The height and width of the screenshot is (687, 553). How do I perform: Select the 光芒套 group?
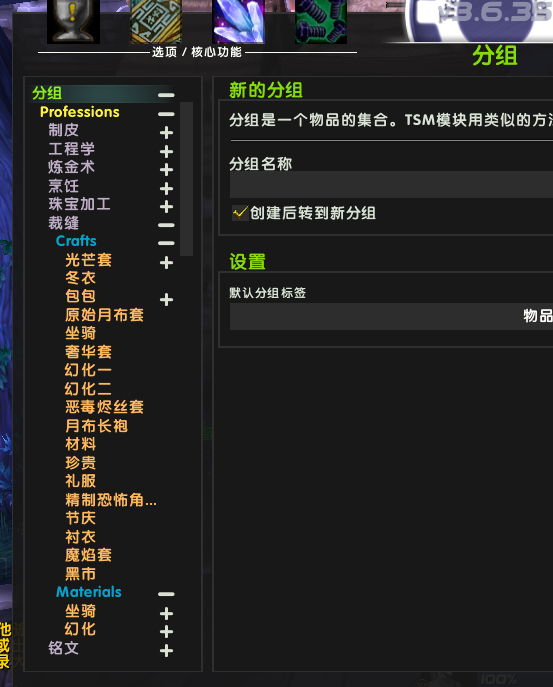tap(88, 260)
